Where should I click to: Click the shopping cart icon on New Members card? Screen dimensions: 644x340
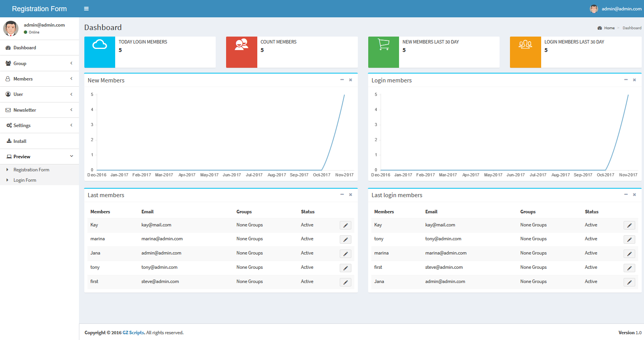pyautogui.click(x=384, y=45)
